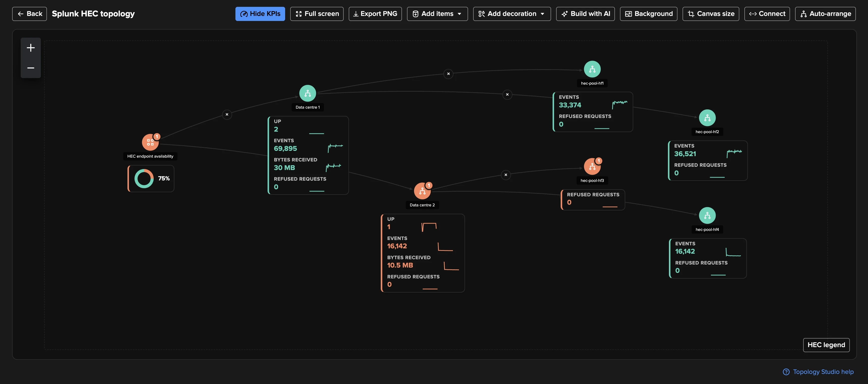Go Back to the previous page
Image resolution: width=868 pixels, height=384 pixels.
tap(30, 14)
